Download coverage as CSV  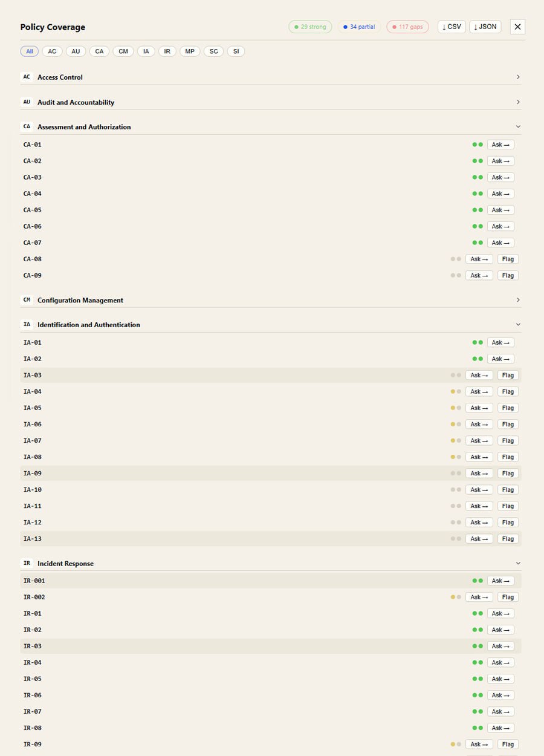point(452,27)
